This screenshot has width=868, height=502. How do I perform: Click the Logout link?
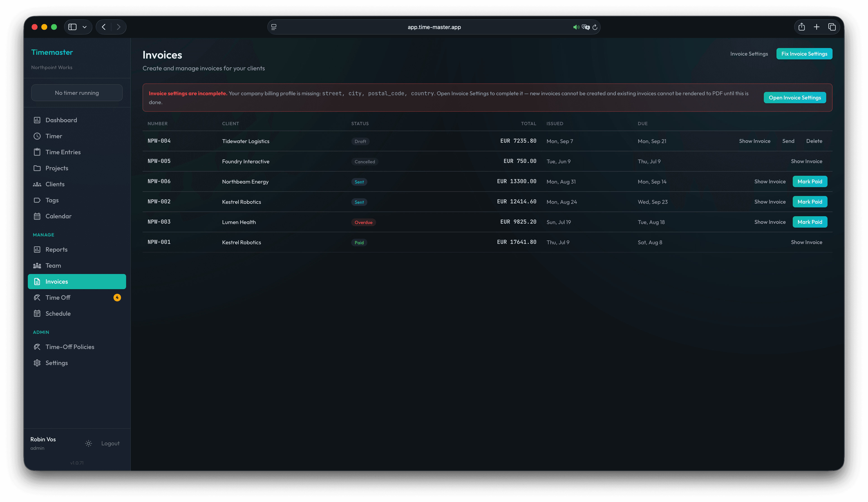110,443
